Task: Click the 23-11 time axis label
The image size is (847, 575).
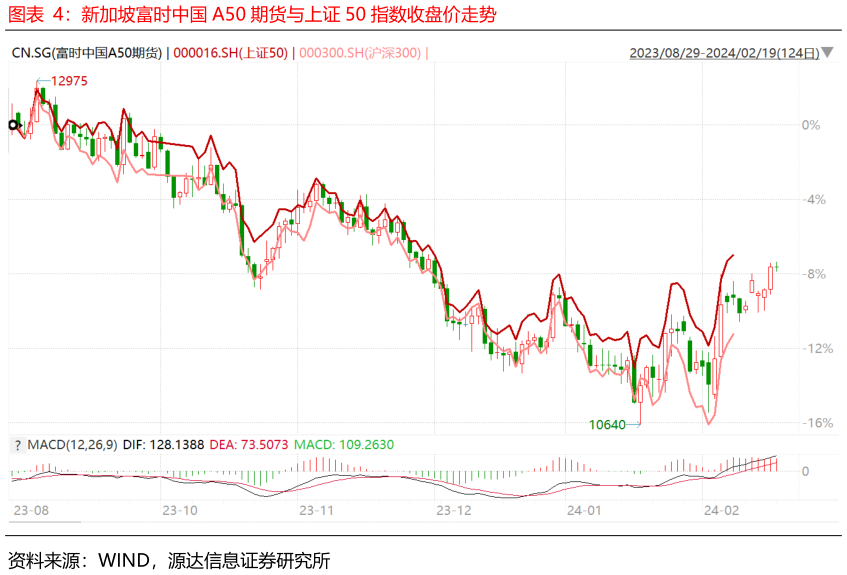Action: point(317,510)
